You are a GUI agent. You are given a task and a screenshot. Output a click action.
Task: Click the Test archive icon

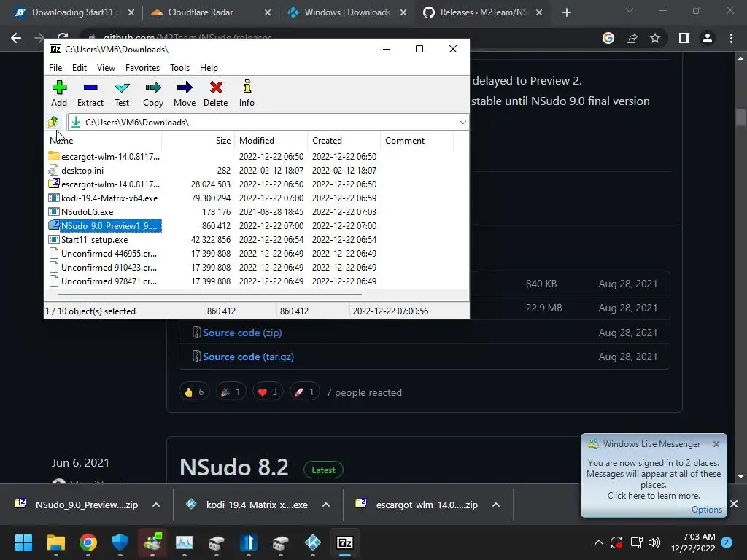[x=122, y=93]
